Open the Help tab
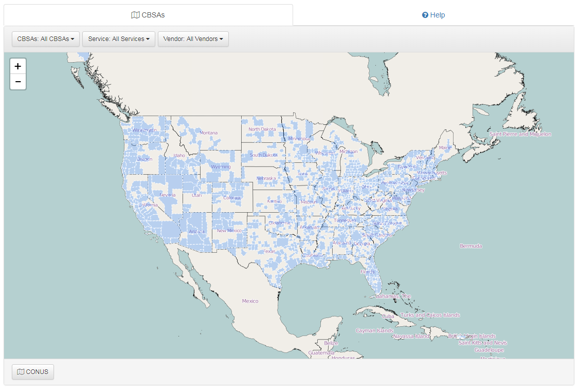Image resolution: width=579 pixels, height=392 pixels. pyautogui.click(x=433, y=15)
